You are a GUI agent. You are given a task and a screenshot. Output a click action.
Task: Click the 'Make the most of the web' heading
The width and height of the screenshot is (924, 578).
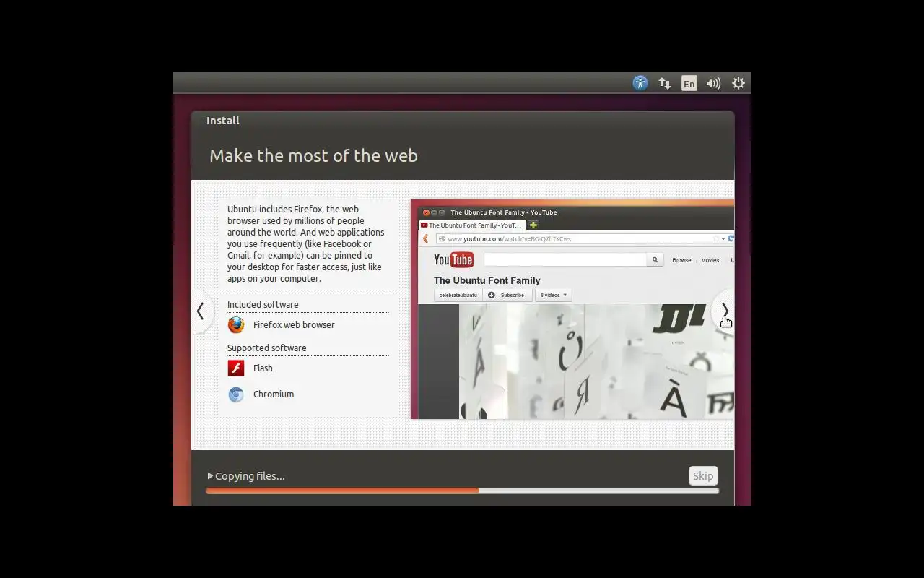click(x=313, y=156)
